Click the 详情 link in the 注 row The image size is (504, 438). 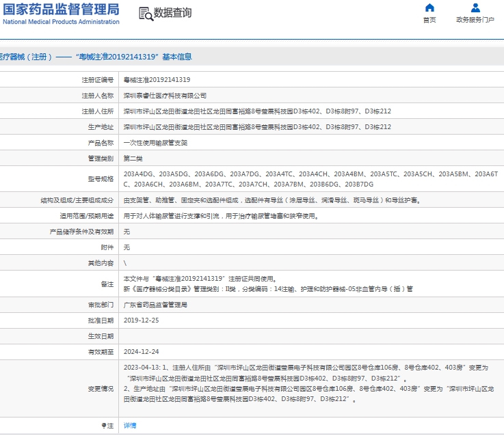click(130, 426)
